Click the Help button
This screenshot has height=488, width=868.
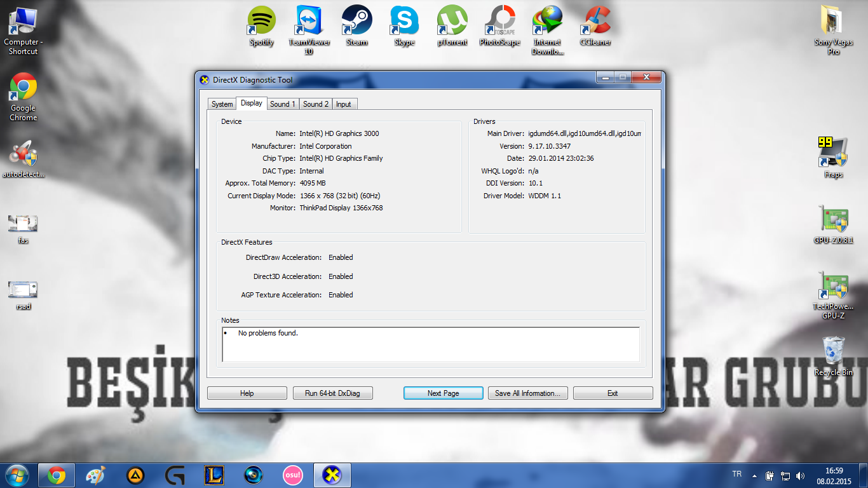click(x=247, y=393)
